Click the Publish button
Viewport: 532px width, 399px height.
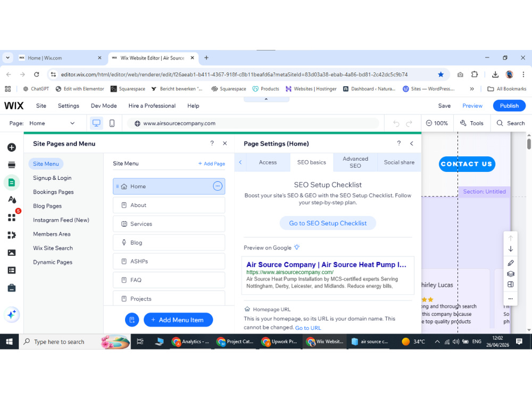tap(509, 105)
